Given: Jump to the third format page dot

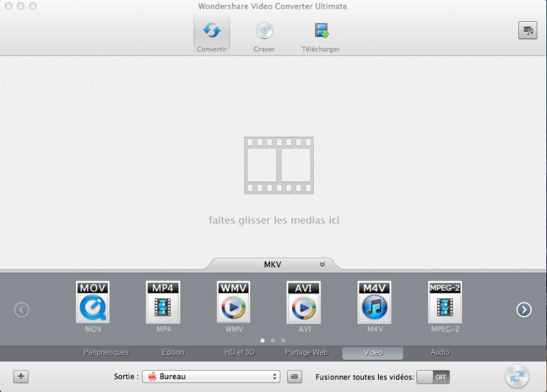Looking at the screenshot, I should tap(283, 341).
